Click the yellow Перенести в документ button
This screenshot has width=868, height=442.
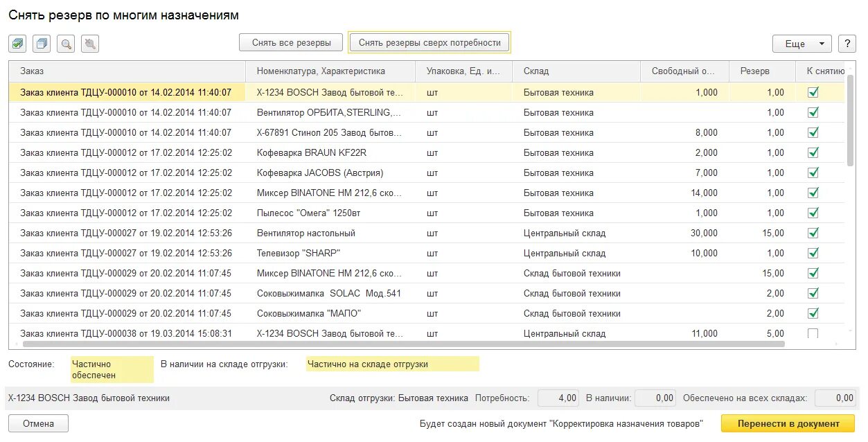pos(788,423)
